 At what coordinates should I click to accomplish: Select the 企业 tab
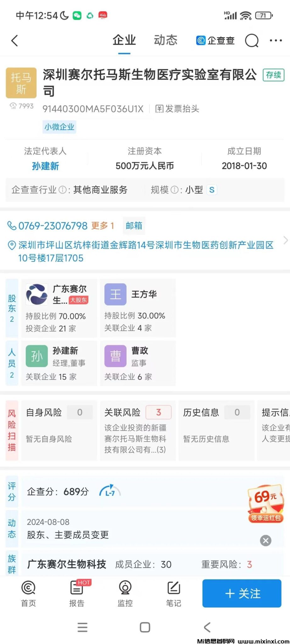tap(124, 40)
